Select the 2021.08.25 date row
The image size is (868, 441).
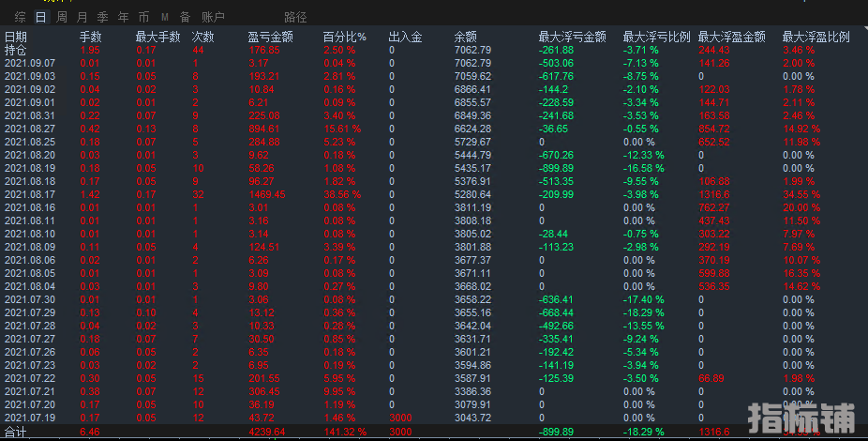pyautogui.click(x=30, y=142)
